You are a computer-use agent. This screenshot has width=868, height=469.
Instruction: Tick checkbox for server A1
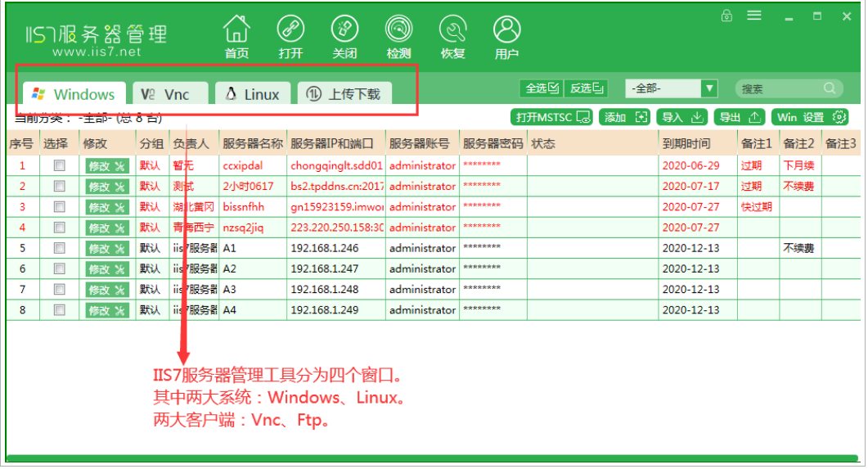(59, 248)
